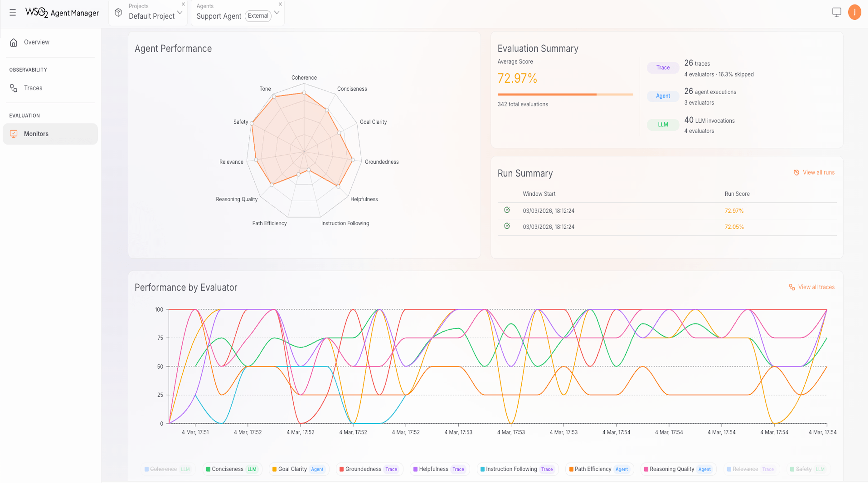Viewport: 868px width, 483px height.
Task: Click the Average Score progress bar
Action: coord(565,95)
